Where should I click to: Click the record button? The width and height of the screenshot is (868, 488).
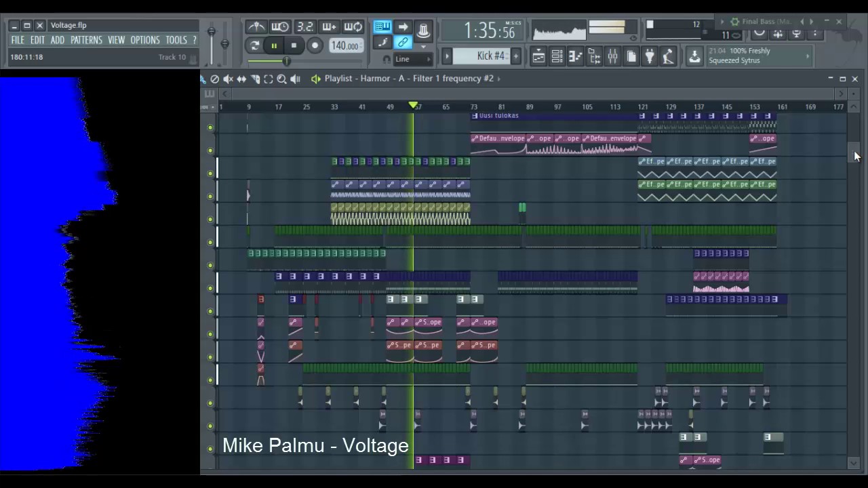(x=315, y=45)
